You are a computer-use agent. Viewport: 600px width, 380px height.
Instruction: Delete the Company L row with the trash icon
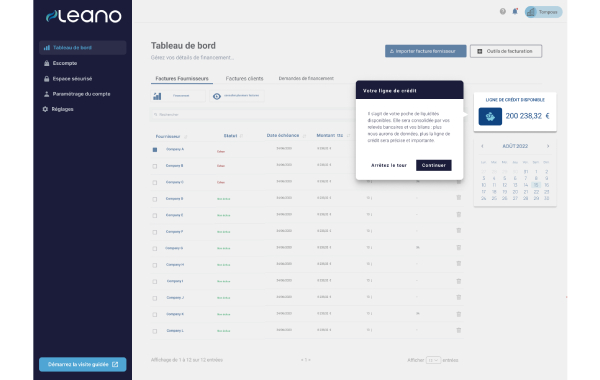458,330
